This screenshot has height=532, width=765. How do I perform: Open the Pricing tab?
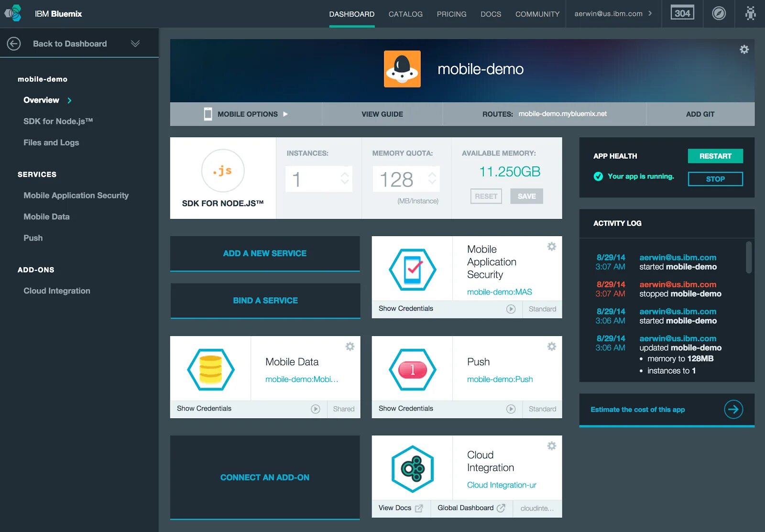tap(451, 14)
